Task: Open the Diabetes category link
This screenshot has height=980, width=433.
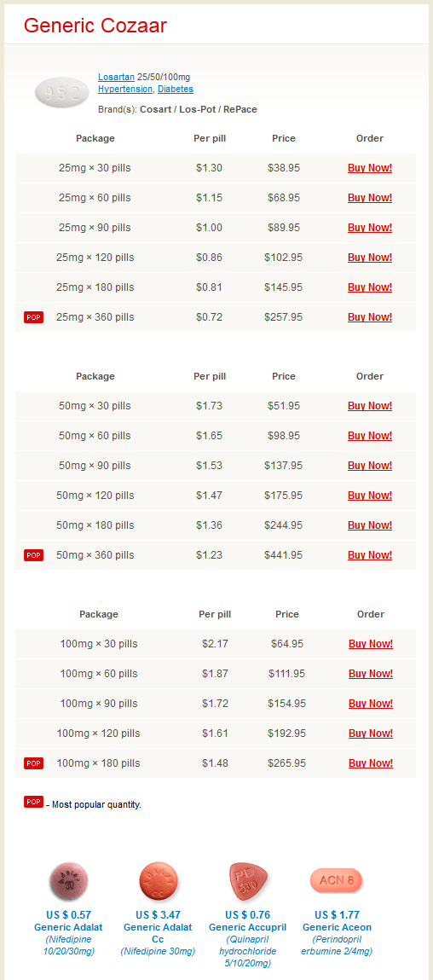Action: (176, 90)
